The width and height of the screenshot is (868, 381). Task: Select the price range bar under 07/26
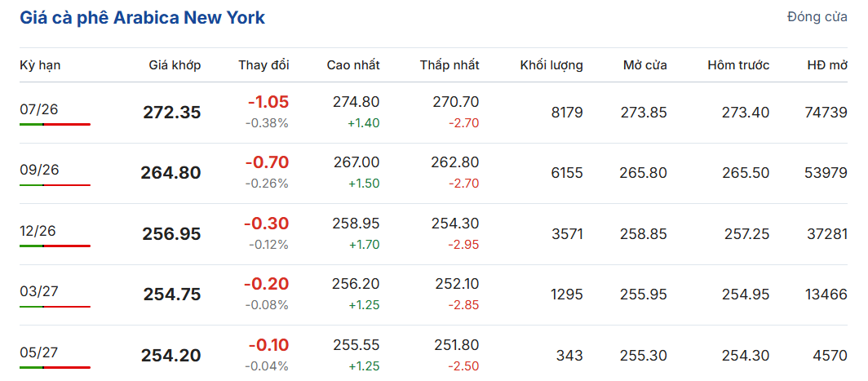[x=55, y=125]
